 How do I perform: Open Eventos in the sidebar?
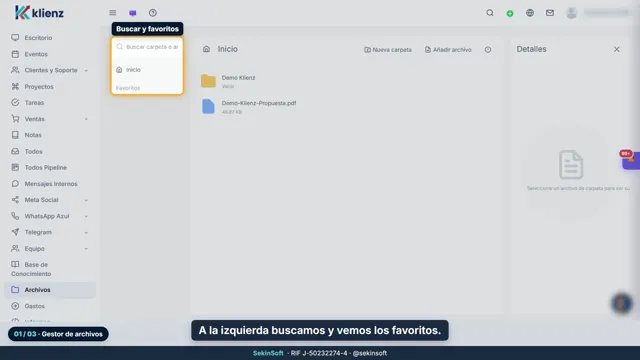click(50, 54)
